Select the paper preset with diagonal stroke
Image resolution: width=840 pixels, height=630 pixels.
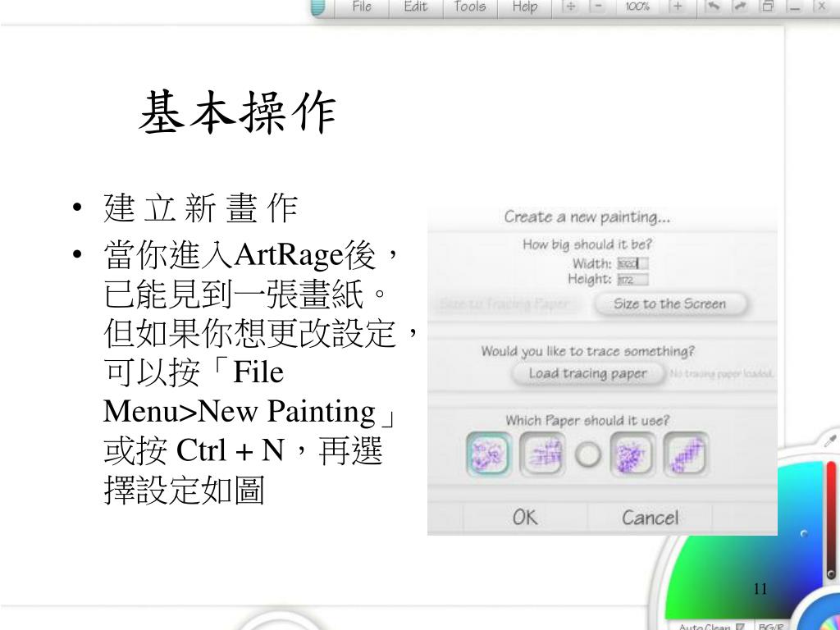[x=686, y=454]
